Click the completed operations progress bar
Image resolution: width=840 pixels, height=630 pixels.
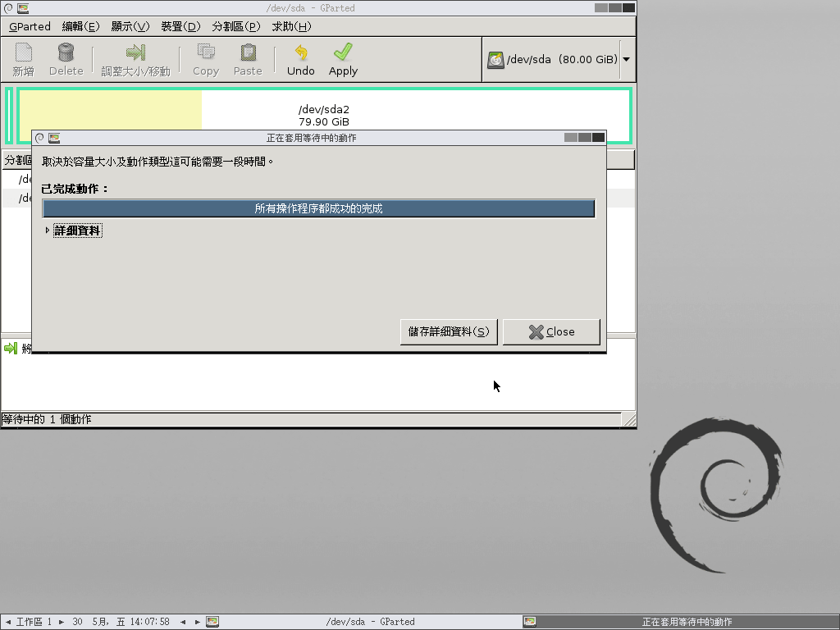pos(318,208)
